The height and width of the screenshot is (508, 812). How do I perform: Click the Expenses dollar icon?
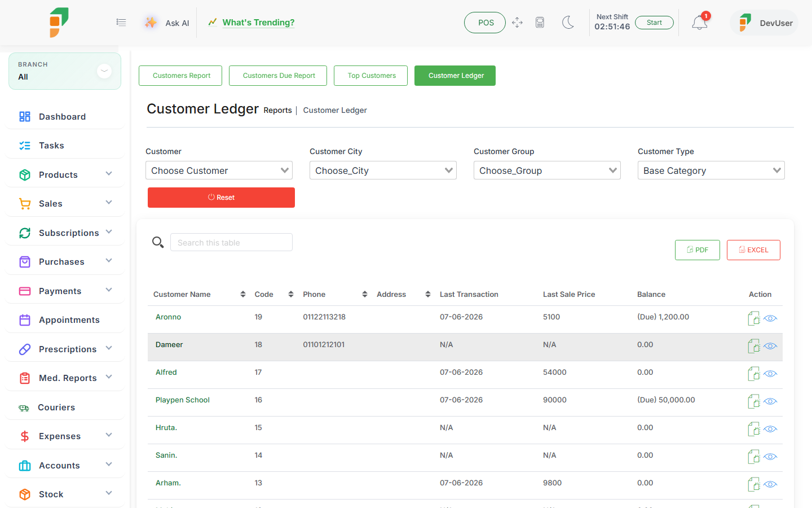(25, 436)
